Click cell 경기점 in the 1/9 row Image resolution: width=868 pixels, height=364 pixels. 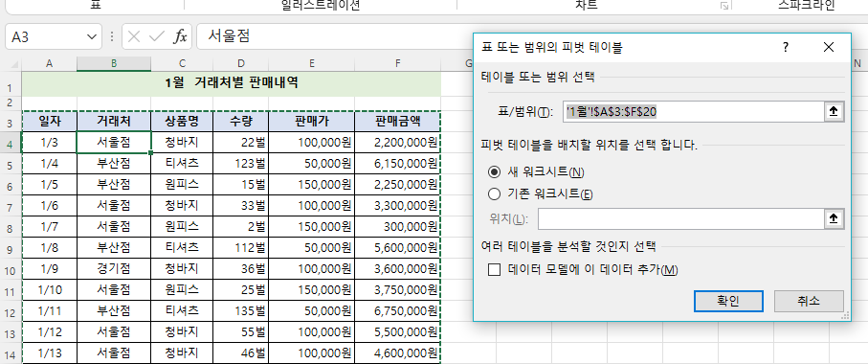click(x=114, y=269)
